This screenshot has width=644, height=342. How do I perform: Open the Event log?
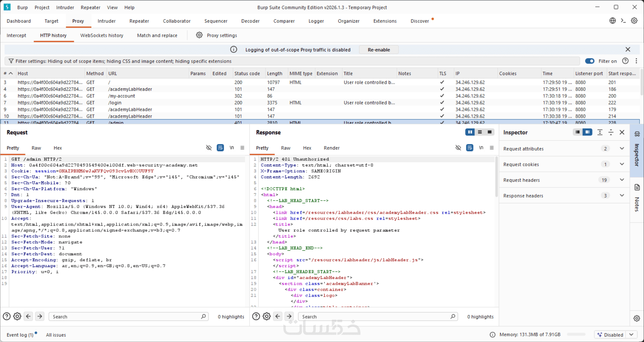(20, 335)
